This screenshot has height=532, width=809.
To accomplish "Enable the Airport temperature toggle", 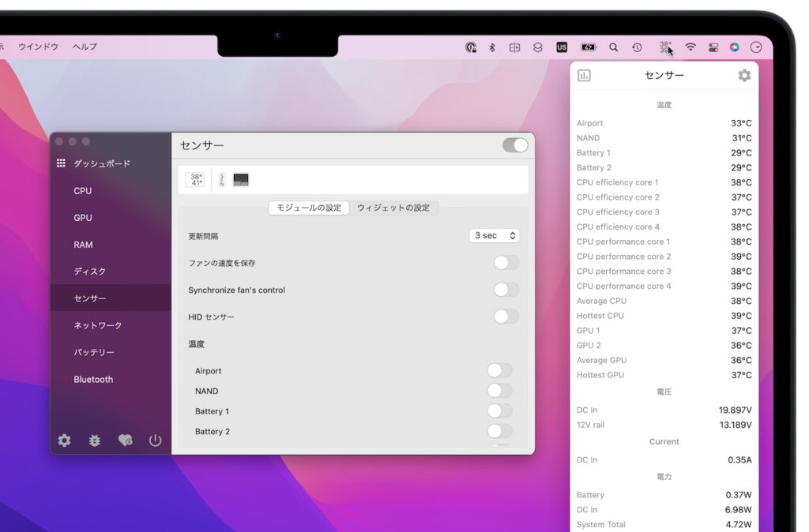I will coord(498,370).
